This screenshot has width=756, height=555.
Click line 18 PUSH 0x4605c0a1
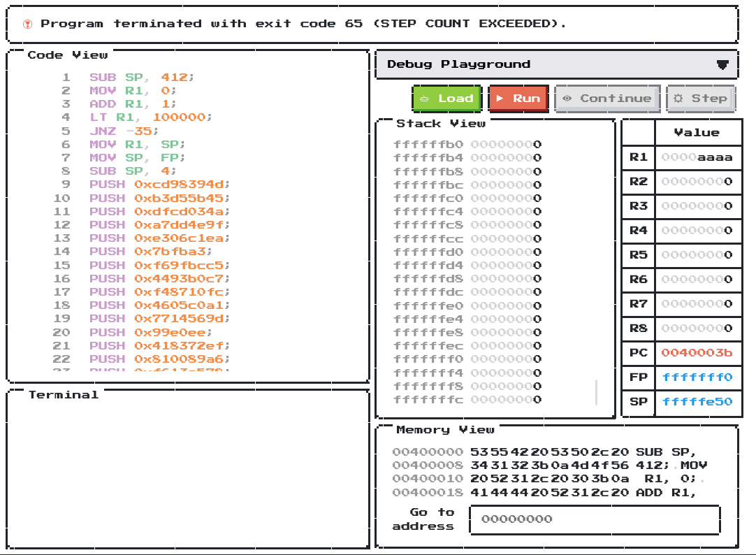coord(159,305)
